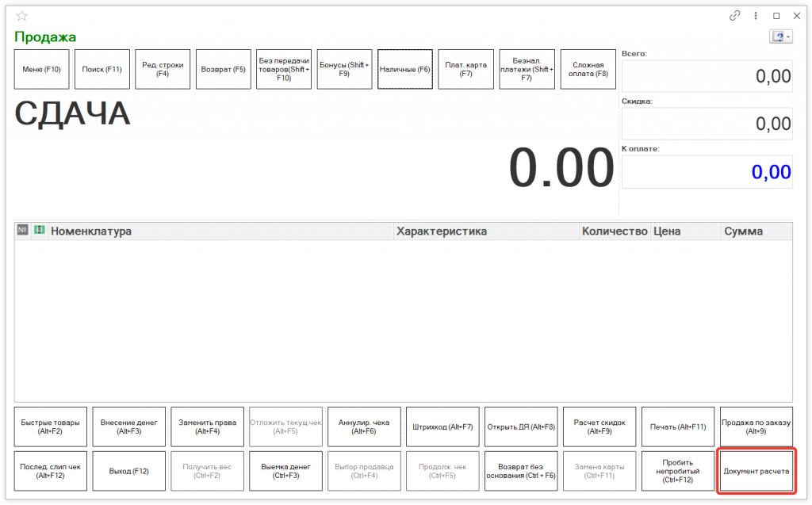812x505 pixels.
Task: Click the Всего total field
Action: coord(707,76)
